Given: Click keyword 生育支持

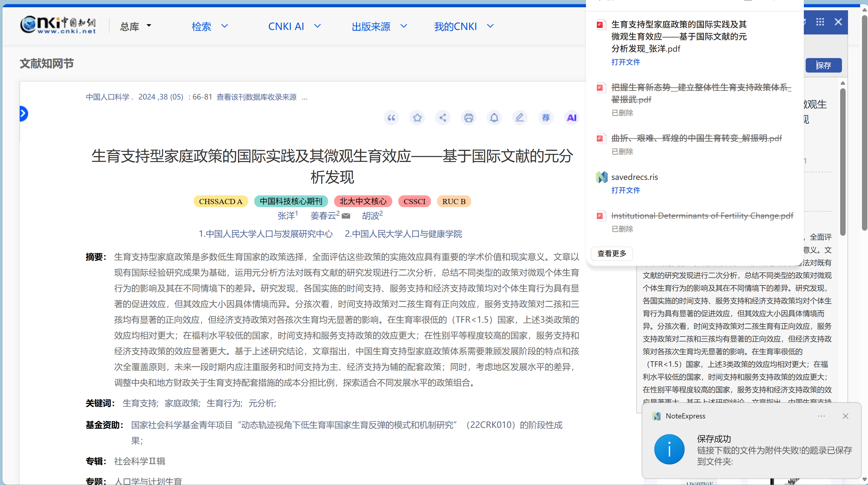Looking at the screenshot, I should click(140, 403).
